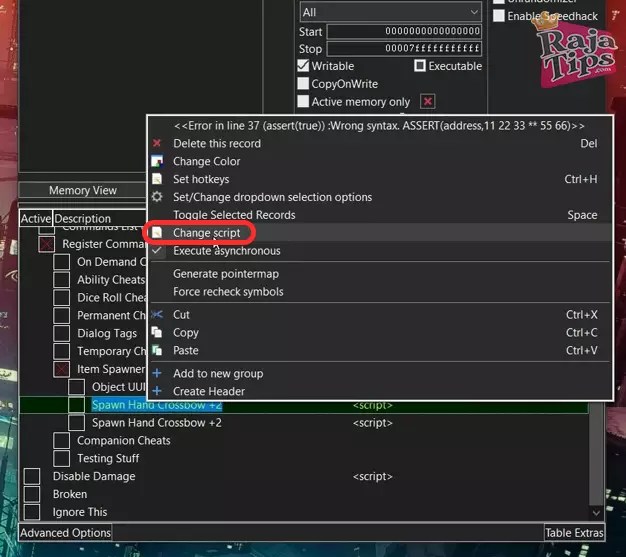The image size is (626, 557).
Task: Open the Memory View button
Action: pyautogui.click(x=83, y=190)
